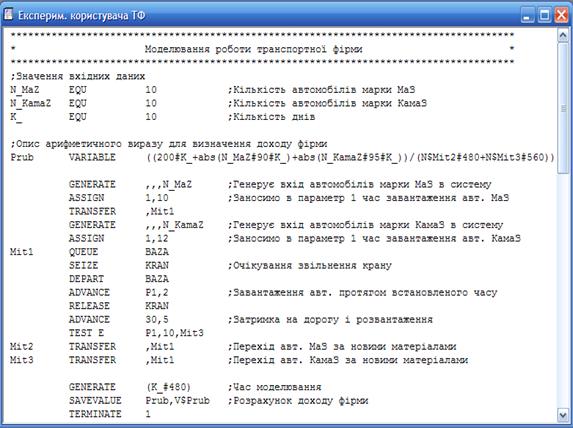
Task: Click the 'QUEUE' keyword
Action: pos(83,252)
